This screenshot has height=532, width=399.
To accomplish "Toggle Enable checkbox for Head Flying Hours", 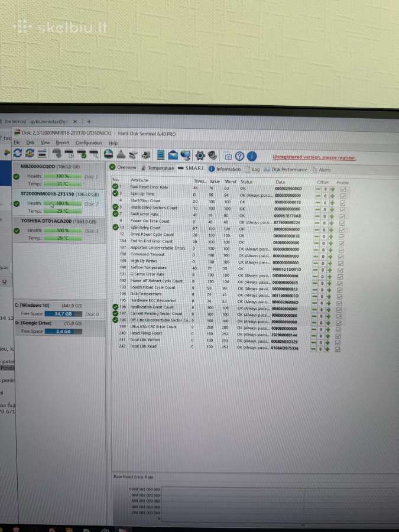I will pyautogui.click(x=338, y=336).
